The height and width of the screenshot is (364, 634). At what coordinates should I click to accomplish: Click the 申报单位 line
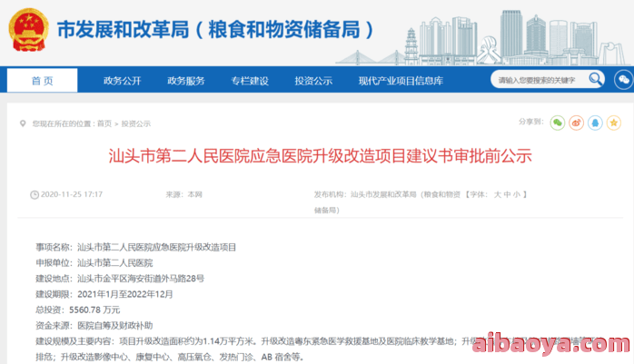click(x=94, y=263)
